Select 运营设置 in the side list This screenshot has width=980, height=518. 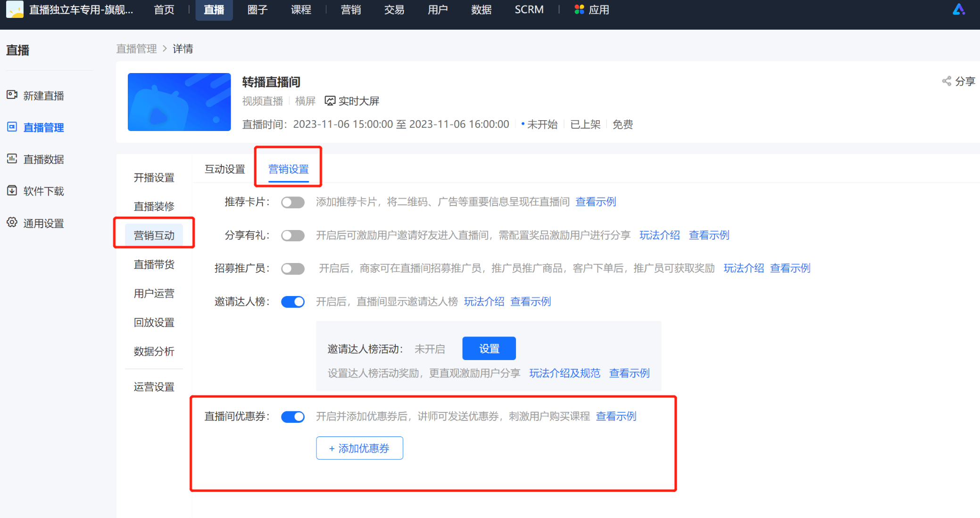pos(154,387)
